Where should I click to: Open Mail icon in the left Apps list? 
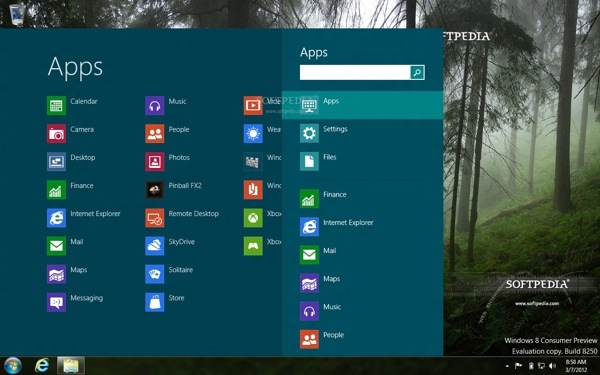coord(56,246)
